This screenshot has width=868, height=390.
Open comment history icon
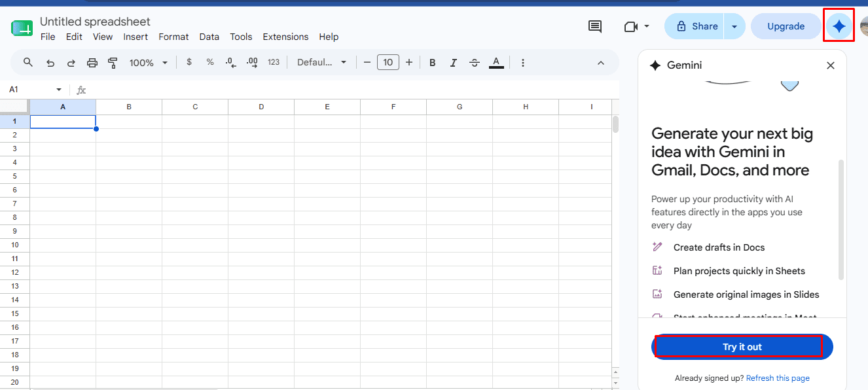[x=595, y=27]
